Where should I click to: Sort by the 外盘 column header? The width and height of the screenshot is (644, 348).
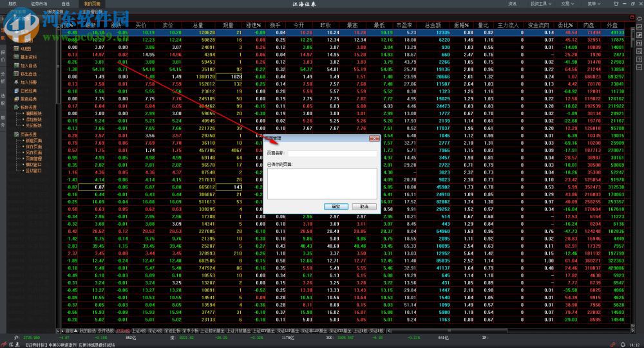612,26
